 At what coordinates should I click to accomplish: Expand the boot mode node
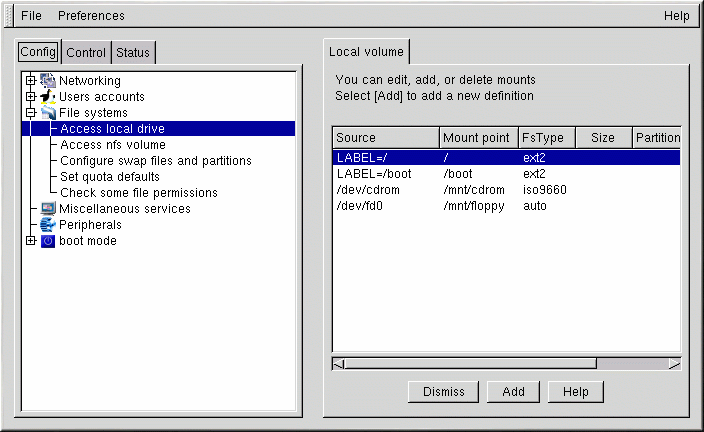[31, 241]
